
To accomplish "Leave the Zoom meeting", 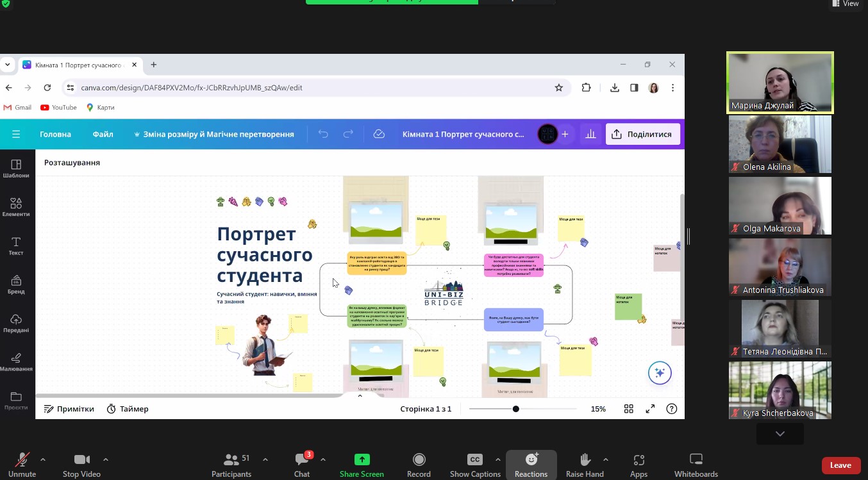I will pyautogui.click(x=840, y=465).
